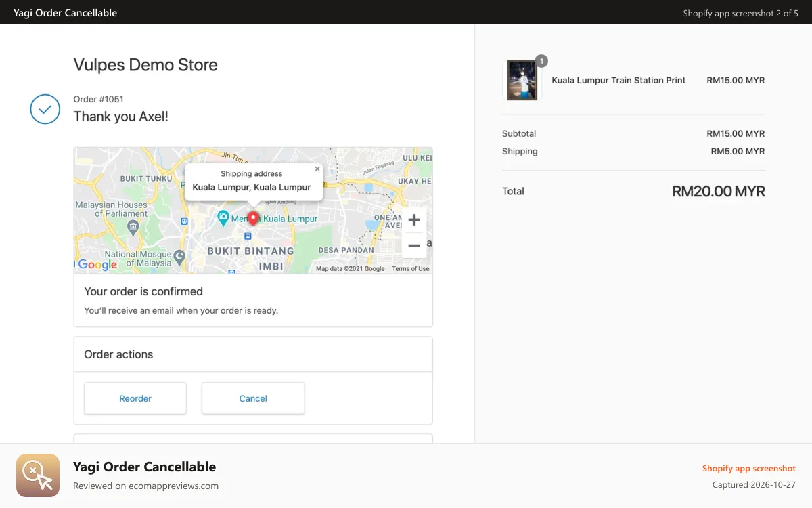This screenshot has width=812, height=508.
Task: Click 'Your order is confirmed' heading
Action: click(x=143, y=291)
